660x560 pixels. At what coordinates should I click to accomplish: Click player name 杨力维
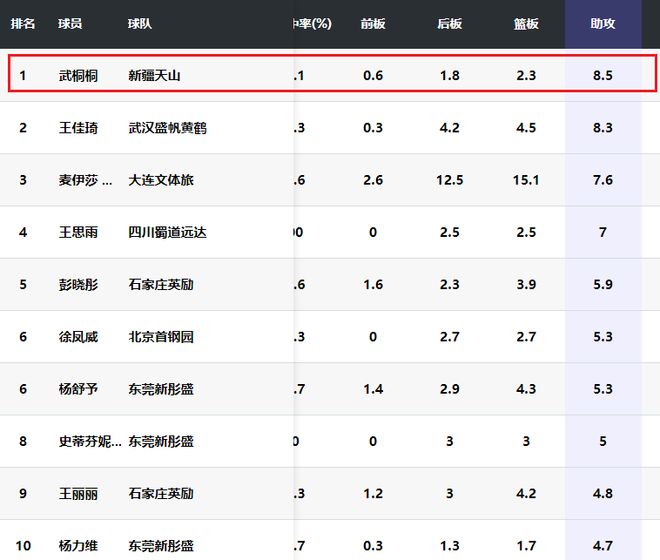78,546
